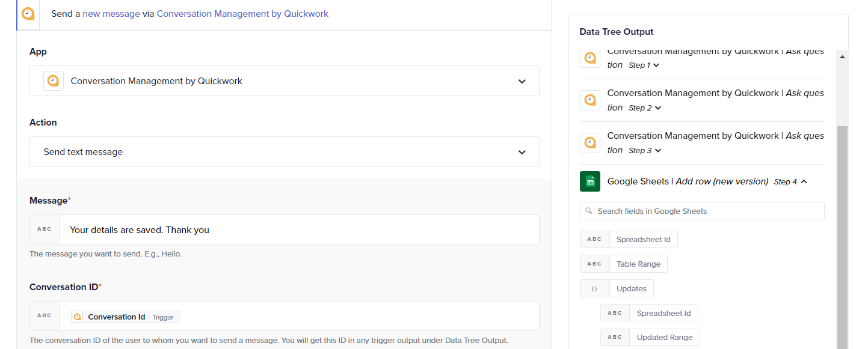Open 'Conversation Management by Quickwork' header link
Image resolution: width=868 pixels, height=349 pixels.
pyautogui.click(x=242, y=13)
